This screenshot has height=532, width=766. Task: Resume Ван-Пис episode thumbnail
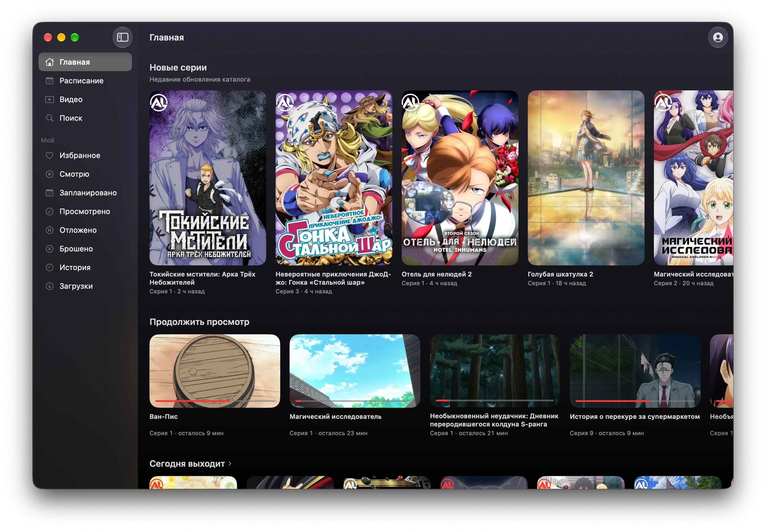click(214, 371)
